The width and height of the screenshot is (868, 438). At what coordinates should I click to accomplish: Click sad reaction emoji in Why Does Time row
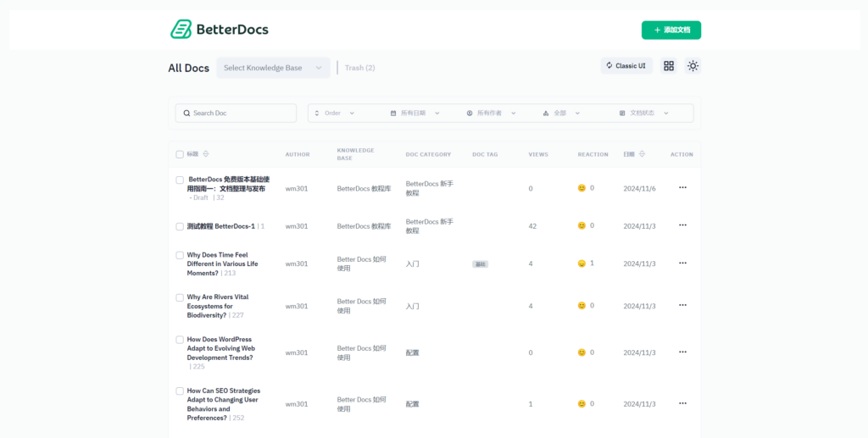pos(581,263)
